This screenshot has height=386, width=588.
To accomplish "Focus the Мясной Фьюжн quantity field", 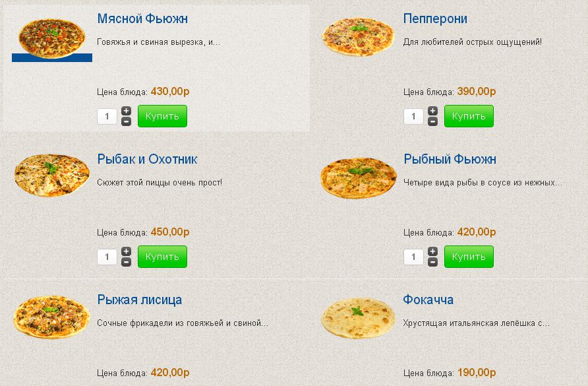I will click(x=107, y=117).
